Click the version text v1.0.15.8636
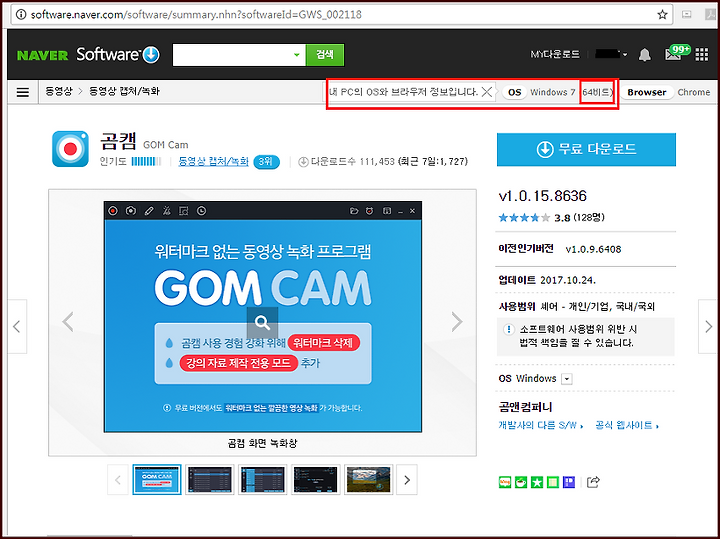720x539 pixels. [543, 196]
